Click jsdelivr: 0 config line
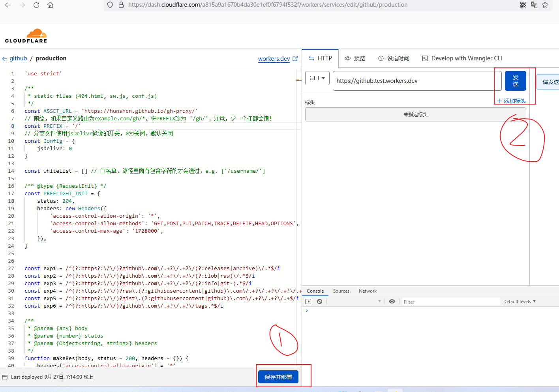Screen dimensions: 559x392 click(x=54, y=149)
